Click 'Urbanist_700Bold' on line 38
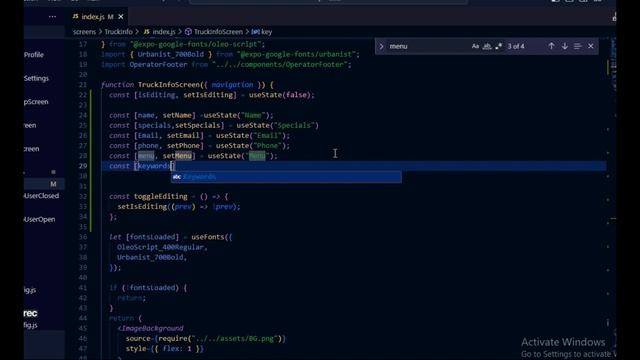The height and width of the screenshot is (360, 640). pos(150,258)
